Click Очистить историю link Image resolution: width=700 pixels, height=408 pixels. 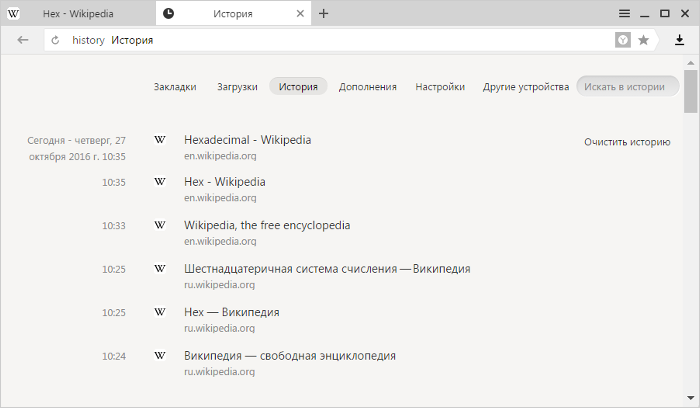[x=627, y=142]
